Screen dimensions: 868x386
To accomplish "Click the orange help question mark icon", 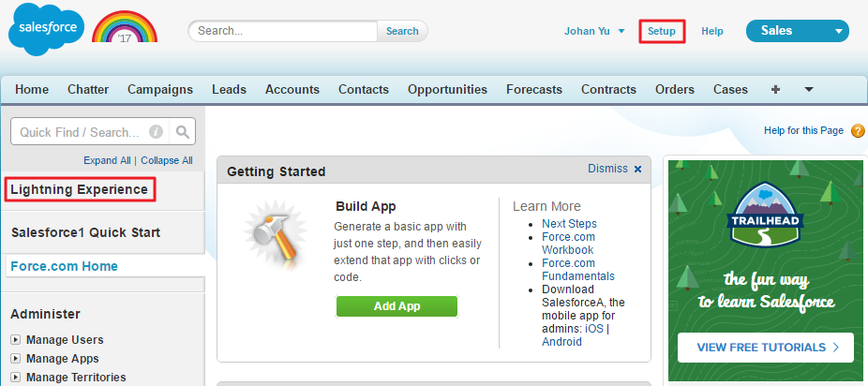I will [x=858, y=131].
